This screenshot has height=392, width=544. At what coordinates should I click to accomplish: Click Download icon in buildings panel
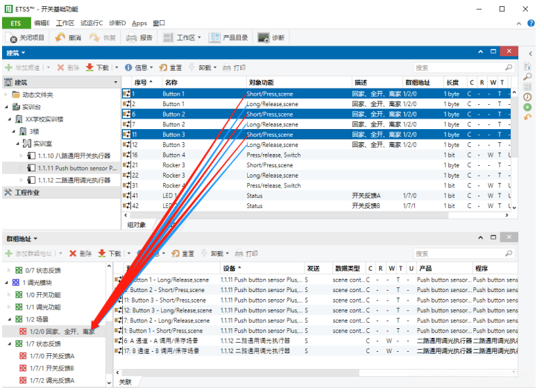[90, 68]
